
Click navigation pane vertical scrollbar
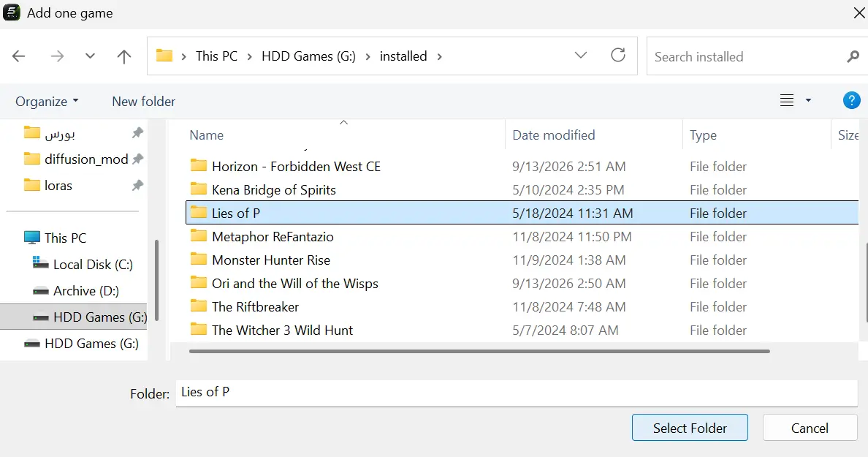[x=156, y=280]
